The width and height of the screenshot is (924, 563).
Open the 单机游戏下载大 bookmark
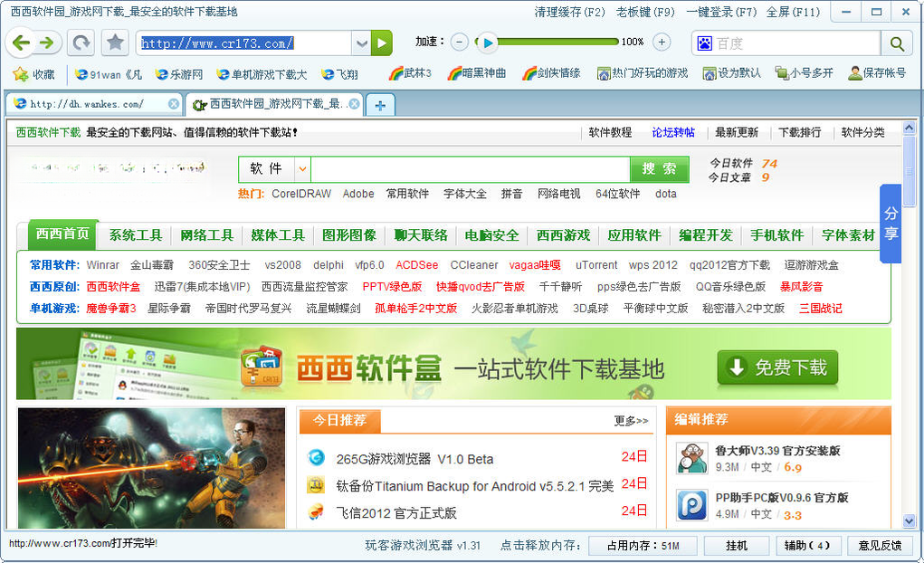click(x=262, y=74)
